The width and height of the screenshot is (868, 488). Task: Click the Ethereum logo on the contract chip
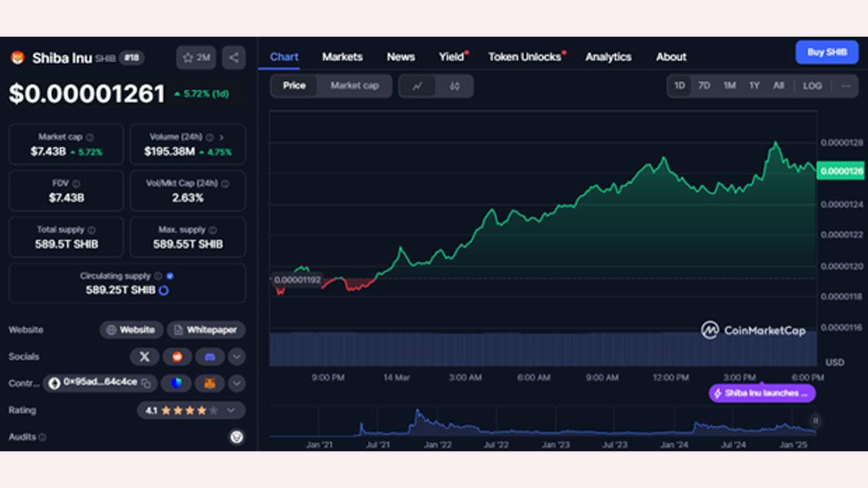point(54,383)
